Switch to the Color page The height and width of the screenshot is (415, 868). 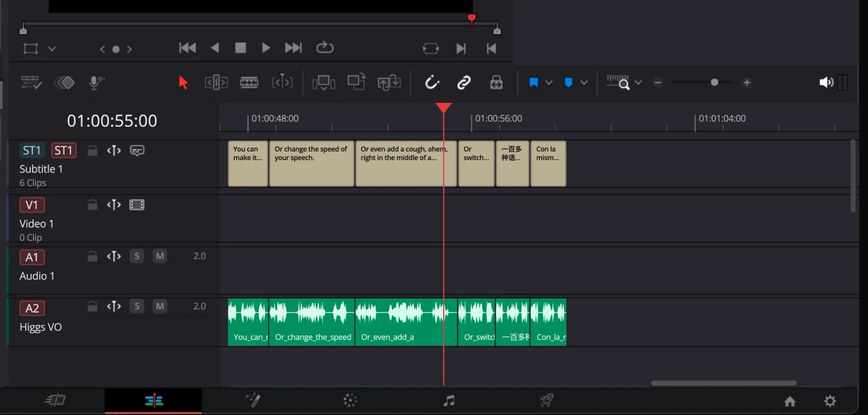tap(350, 400)
